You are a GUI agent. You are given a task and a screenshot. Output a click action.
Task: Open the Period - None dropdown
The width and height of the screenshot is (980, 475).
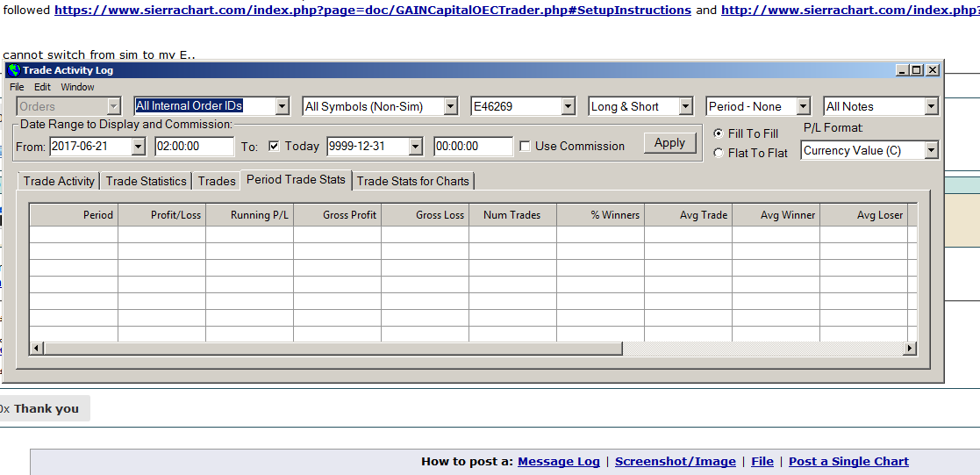(x=803, y=106)
